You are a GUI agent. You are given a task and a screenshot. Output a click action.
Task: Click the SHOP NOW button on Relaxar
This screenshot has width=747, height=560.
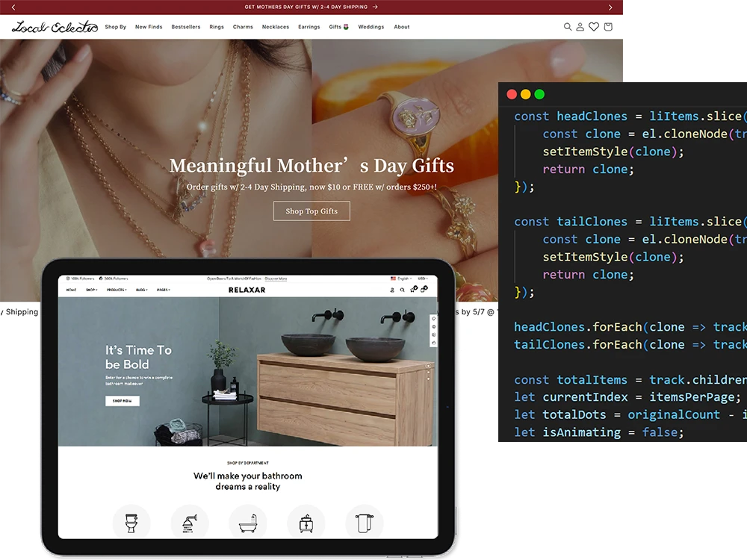(123, 401)
